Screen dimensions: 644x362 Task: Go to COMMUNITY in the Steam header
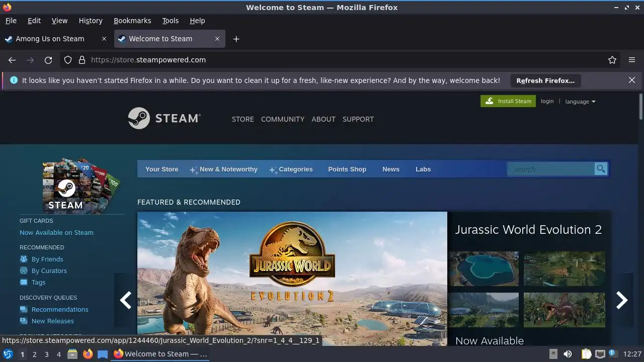click(283, 119)
